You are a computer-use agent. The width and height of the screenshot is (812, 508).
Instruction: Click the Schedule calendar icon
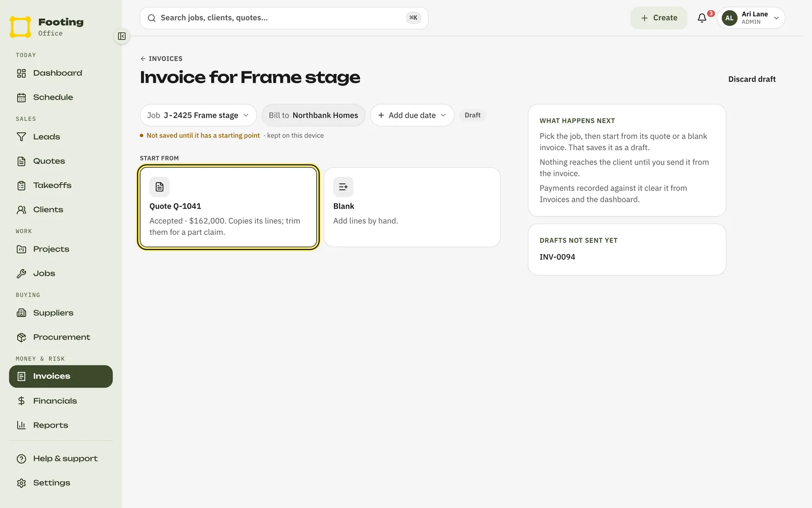click(21, 98)
